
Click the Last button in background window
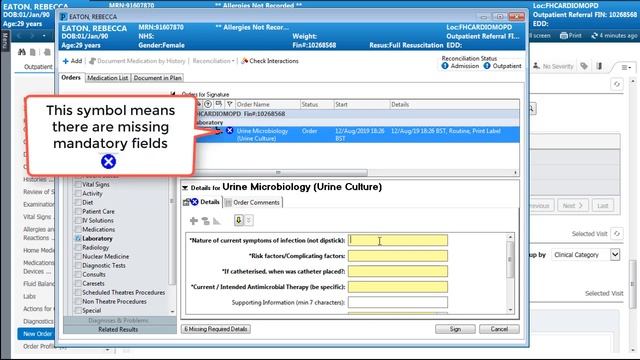click(602, 205)
